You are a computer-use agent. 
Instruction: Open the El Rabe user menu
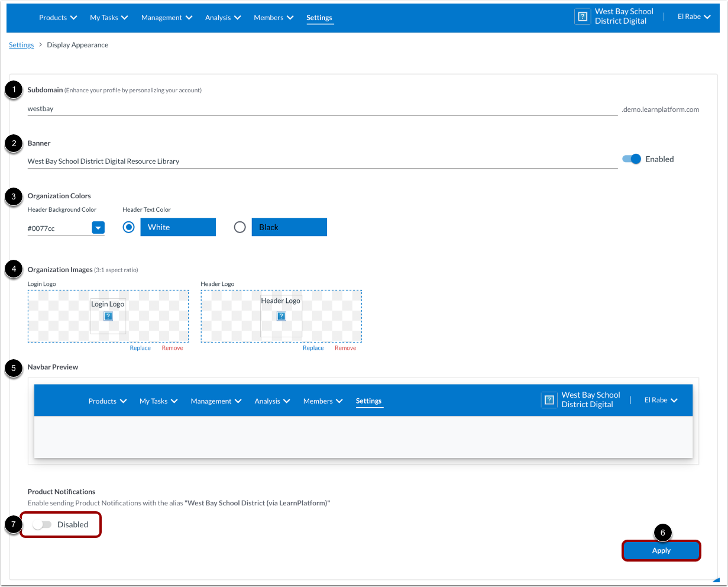(694, 17)
